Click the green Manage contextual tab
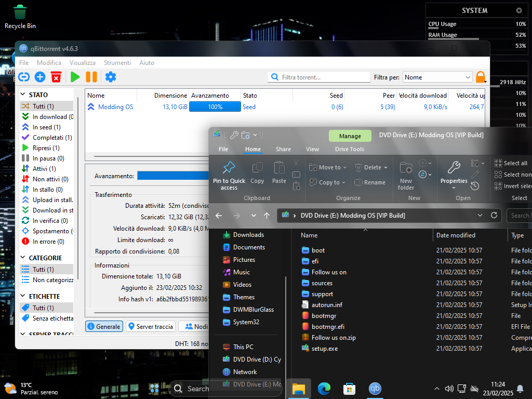Viewport: 532px width, 399px height. coord(350,136)
